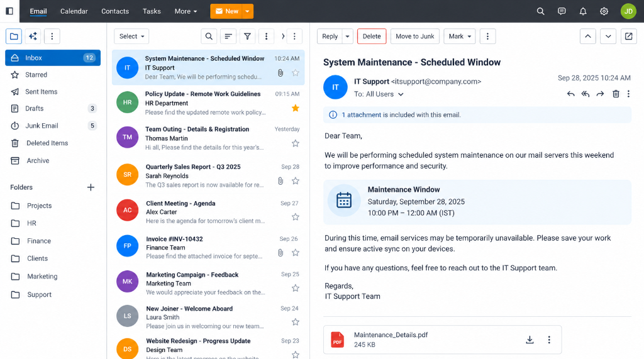Select the folder view icon in sidebar
Screen dimensions: 644x359
[x=14, y=36]
